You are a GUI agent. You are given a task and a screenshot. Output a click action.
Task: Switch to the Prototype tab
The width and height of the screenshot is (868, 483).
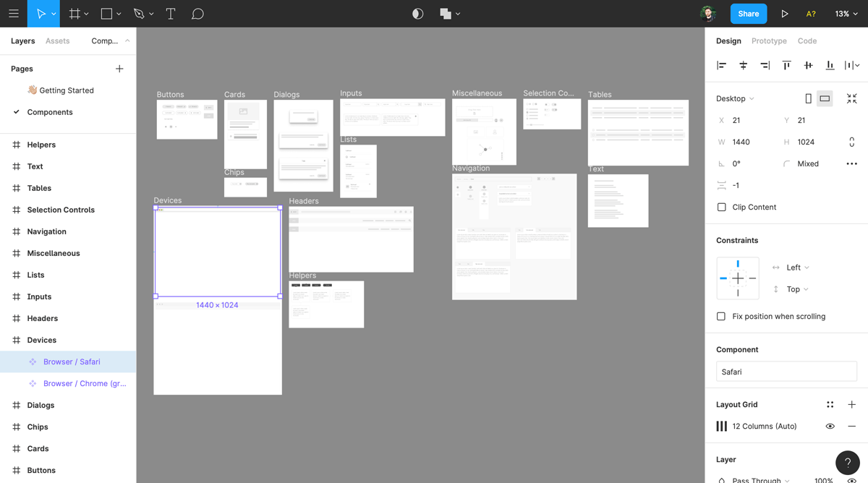click(768, 41)
